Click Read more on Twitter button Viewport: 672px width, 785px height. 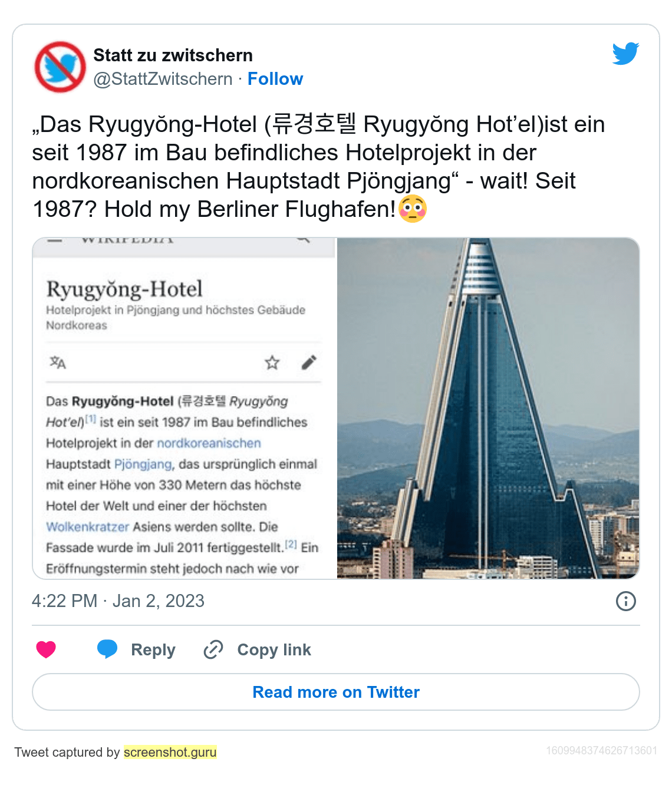coord(336,692)
